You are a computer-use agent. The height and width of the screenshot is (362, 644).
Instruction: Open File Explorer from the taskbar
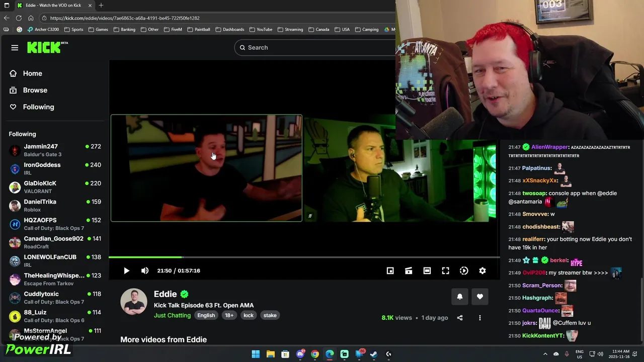click(270, 354)
